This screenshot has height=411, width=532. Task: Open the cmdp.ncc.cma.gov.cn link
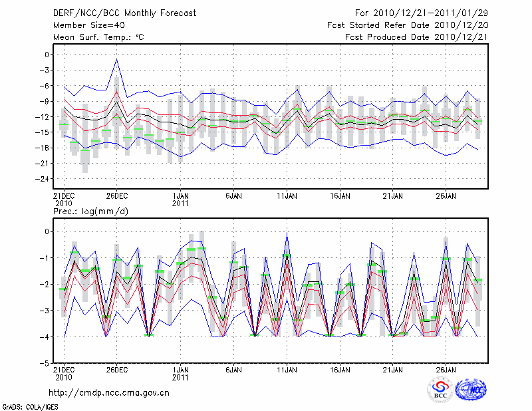[x=109, y=392]
